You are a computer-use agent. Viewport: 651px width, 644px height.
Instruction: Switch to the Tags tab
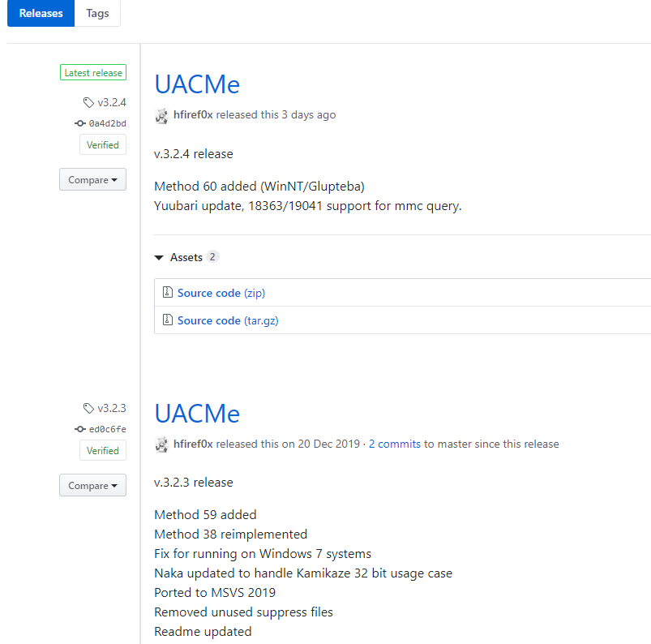pyautogui.click(x=97, y=13)
